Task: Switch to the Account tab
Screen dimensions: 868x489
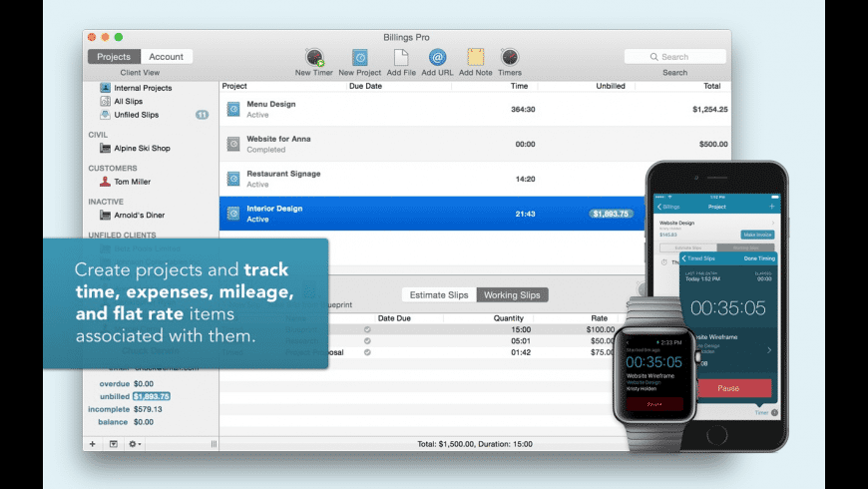Action: [166, 57]
